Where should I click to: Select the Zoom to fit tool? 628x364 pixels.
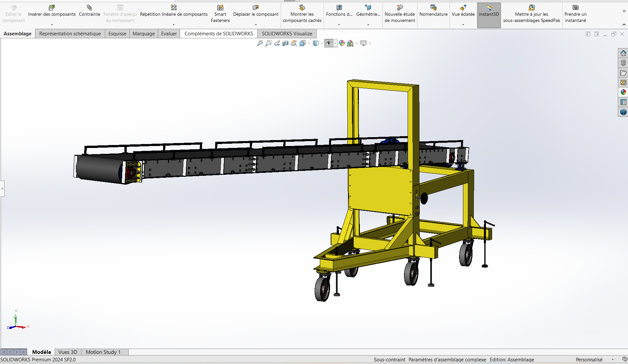pyautogui.click(x=260, y=43)
